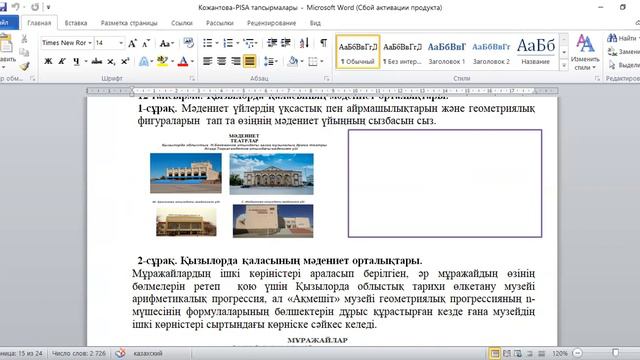This screenshot has width=640, height=360.
Task: Click Найти find button
Action: pos(623,38)
